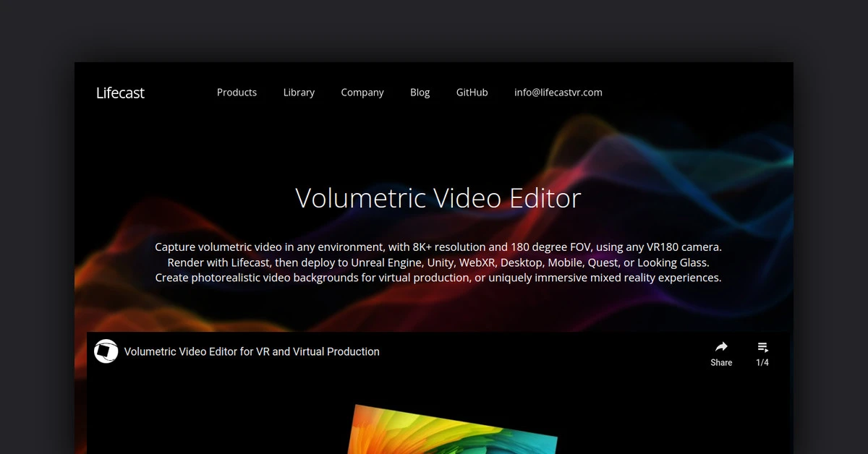
Task: Click the Volumetric Video Editor heading
Action: (438, 198)
